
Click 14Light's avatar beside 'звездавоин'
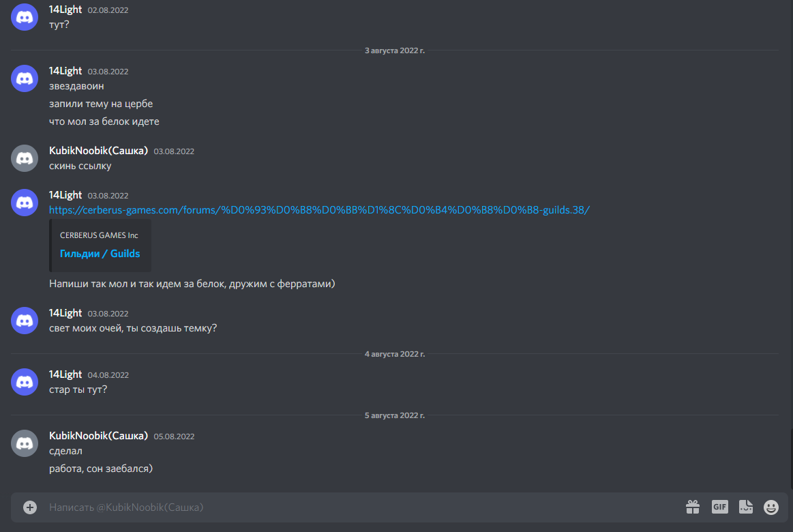point(25,78)
